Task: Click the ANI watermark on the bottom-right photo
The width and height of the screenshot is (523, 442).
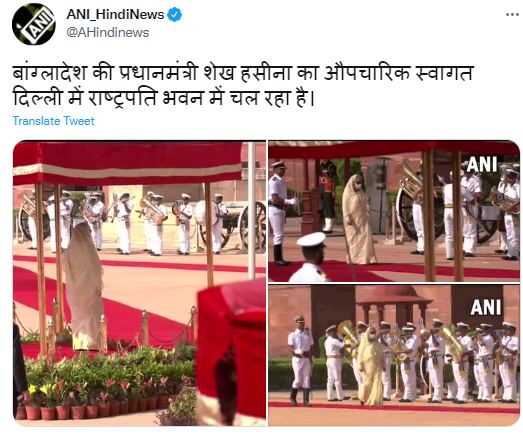Action: 486,307
